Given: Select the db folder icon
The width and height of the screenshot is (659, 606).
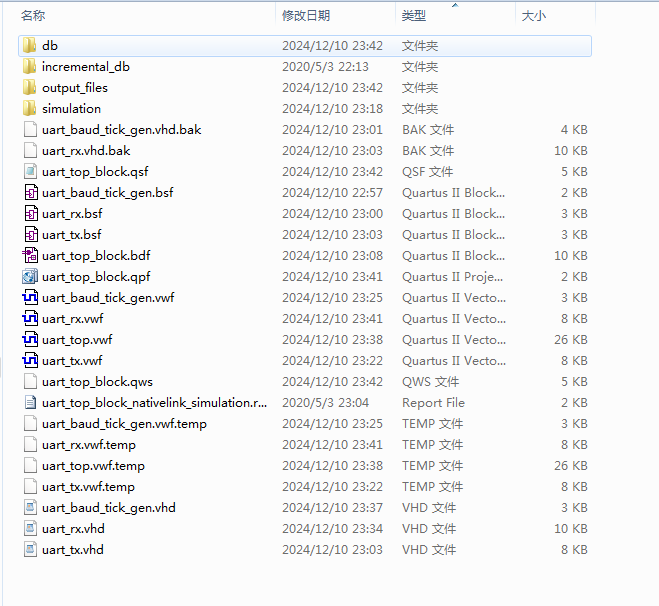Looking at the screenshot, I should (x=29, y=45).
